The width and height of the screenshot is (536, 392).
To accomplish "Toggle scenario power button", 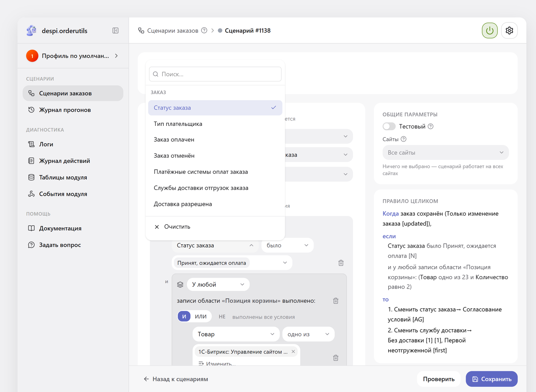I will pyautogui.click(x=490, y=30).
